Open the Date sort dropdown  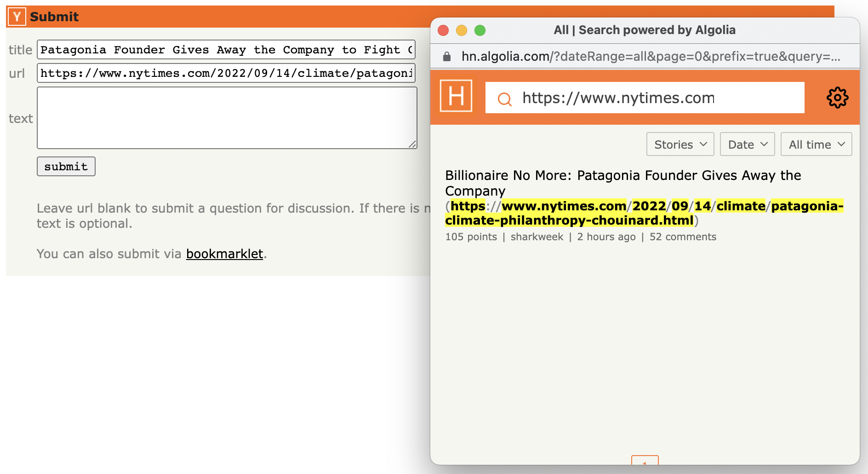coord(747,145)
